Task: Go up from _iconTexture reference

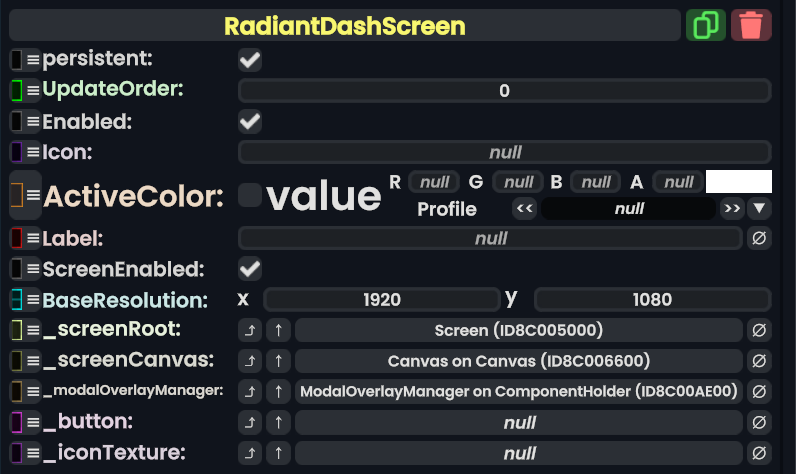Action: tap(278, 453)
